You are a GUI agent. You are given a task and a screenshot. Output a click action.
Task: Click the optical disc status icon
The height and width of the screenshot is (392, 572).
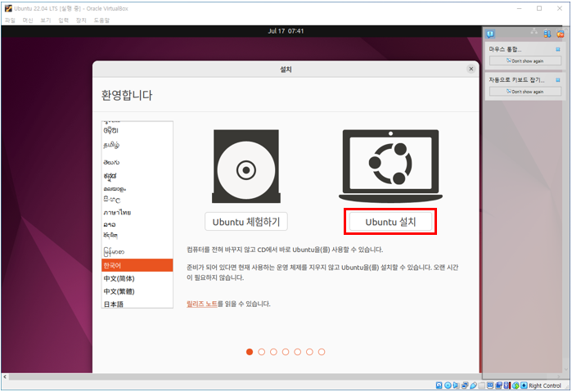pos(448,385)
